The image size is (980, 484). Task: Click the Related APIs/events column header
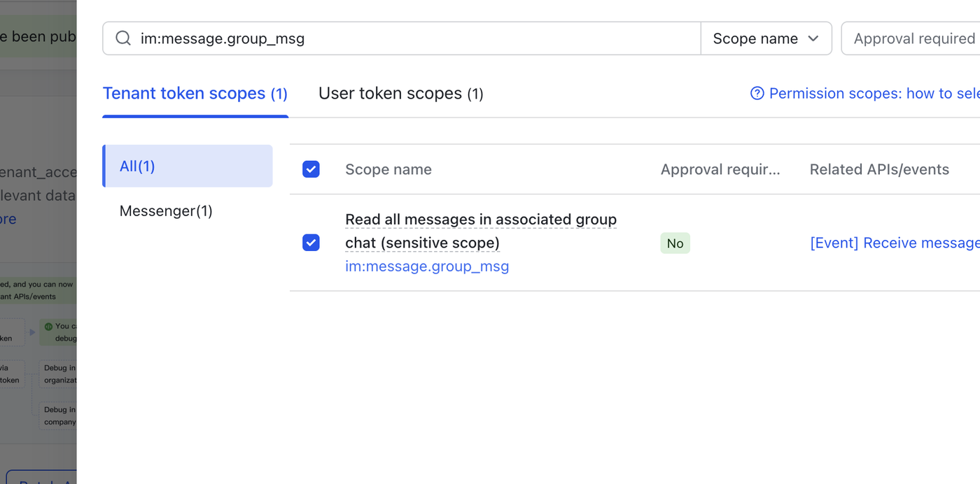coord(879,169)
